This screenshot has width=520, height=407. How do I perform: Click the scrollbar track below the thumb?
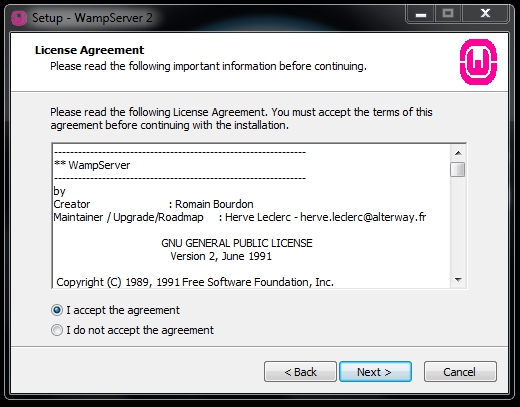458,225
